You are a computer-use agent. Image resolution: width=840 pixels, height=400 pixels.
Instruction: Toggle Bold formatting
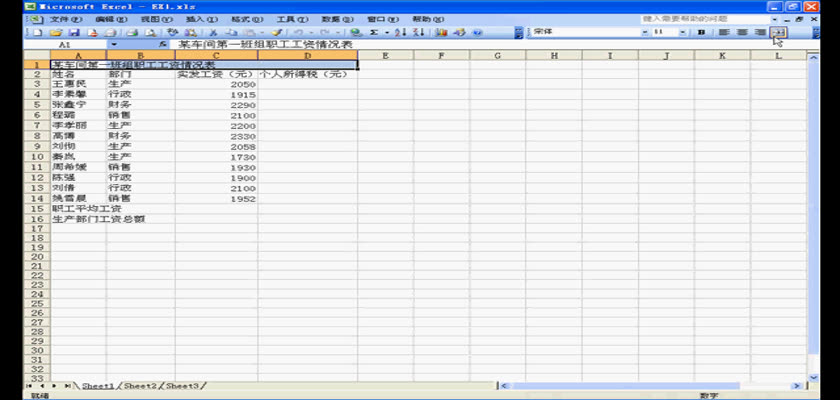pos(701,33)
